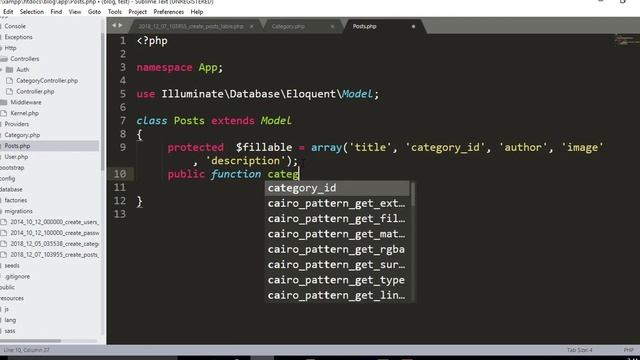Choose cairo_pattern_get_mat… suggestion

click(x=337, y=234)
